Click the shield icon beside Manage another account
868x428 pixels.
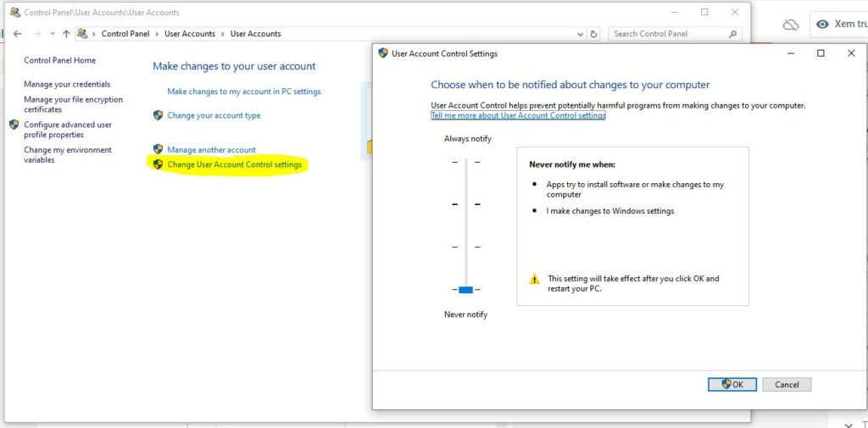coord(158,149)
